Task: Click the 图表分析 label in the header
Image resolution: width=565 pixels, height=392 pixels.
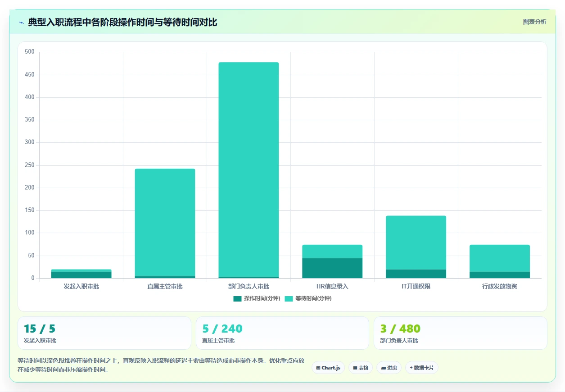Action: click(534, 22)
